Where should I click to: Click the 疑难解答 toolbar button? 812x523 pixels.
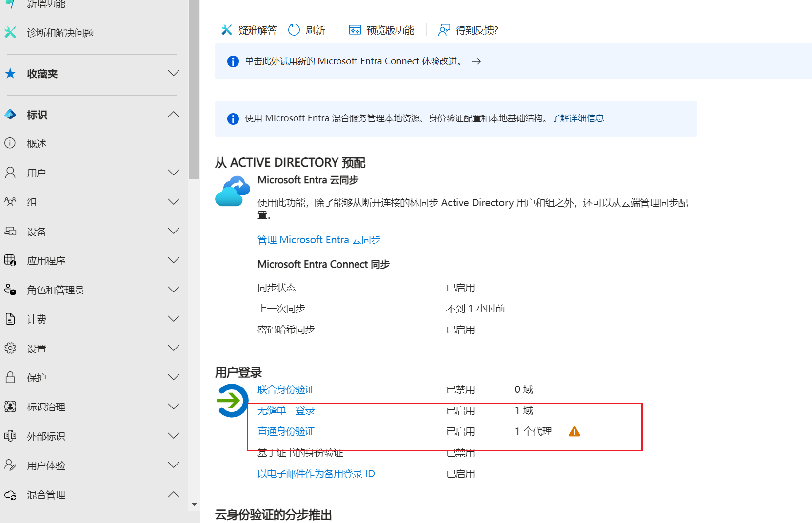(x=249, y=30)
